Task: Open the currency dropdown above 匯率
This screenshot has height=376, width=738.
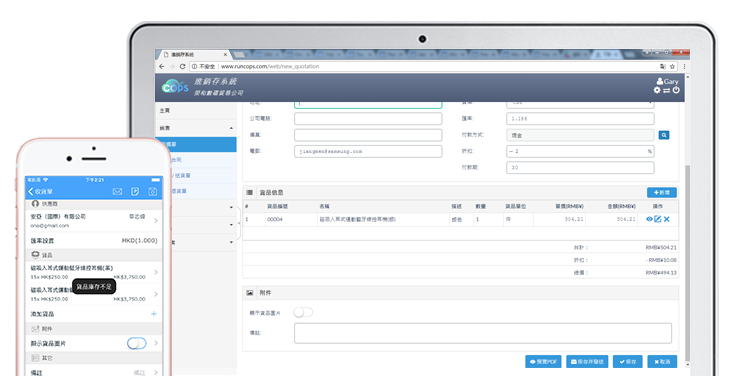Action: [x=580, y=104]
